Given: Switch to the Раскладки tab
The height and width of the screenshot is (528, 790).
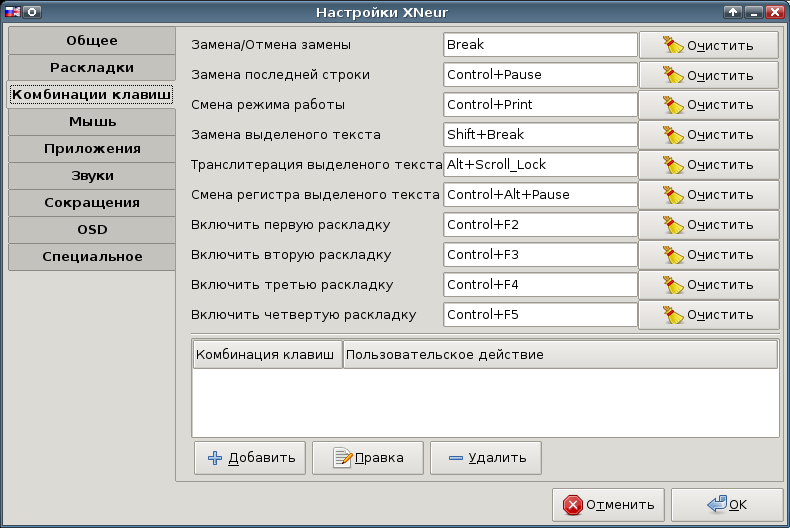Looking at the screenshot, I should 92,68.
